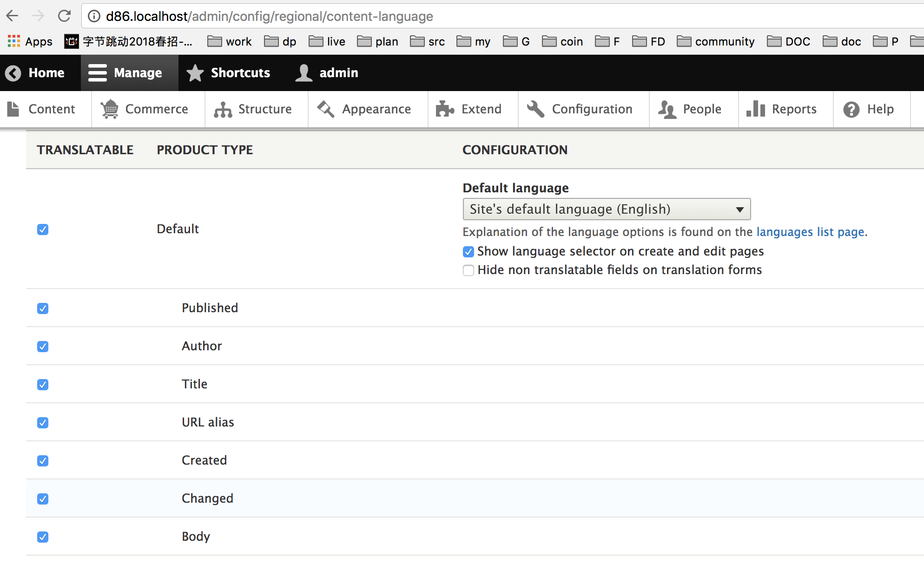
Task: Open the community bookmarks folder
Action: [716, 41]
